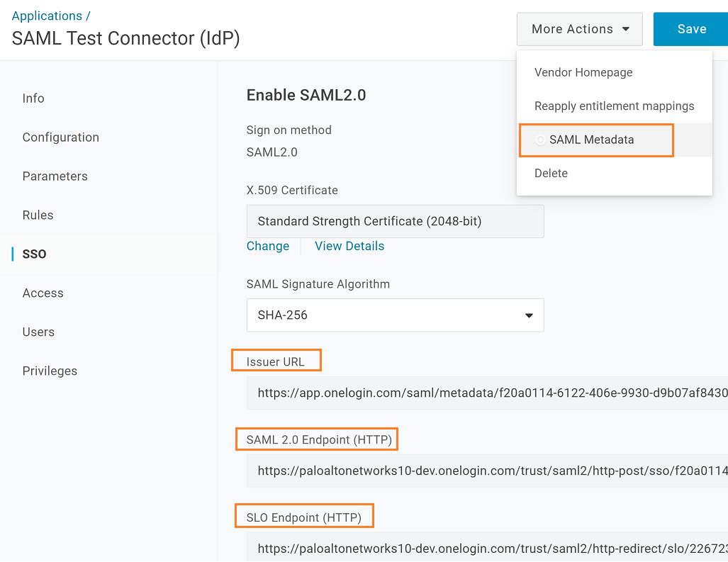The image size is (728, 562).
Task: Select Delete in More Actions menu
Action: coord(551,174)
